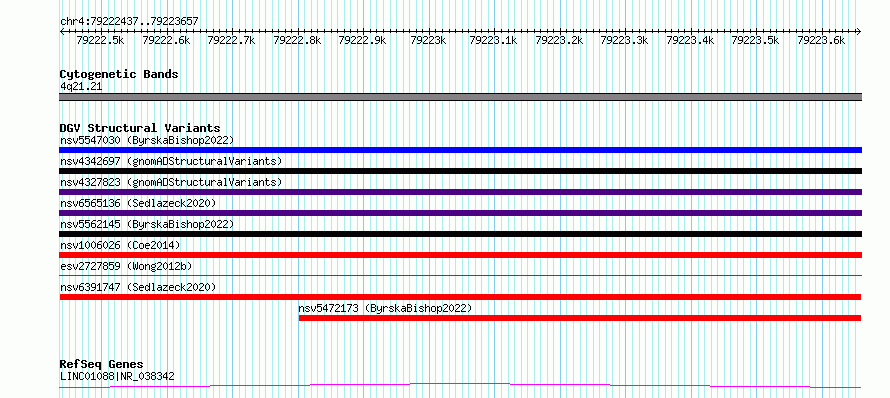Viewport: 890px width, 398px height.
Task: Click the magenta LINC01088 gene line
Action: (460, 386)
